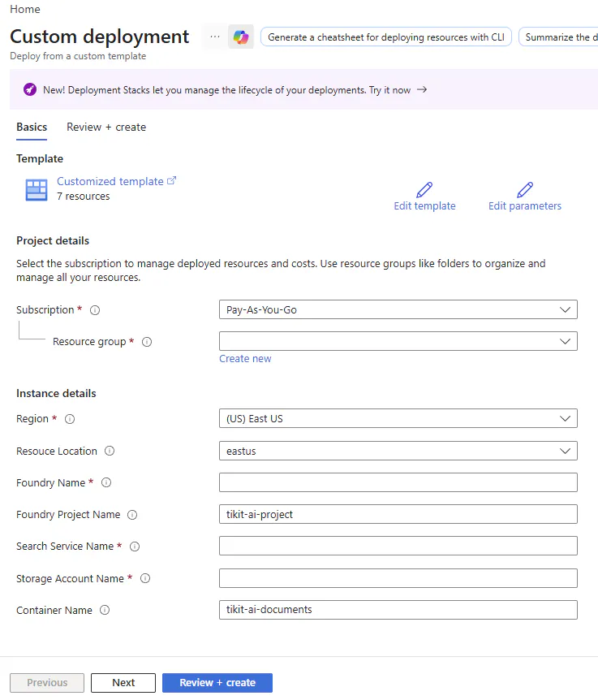The width and height of the screenshot is (598, 700).
Task: Open the Subscription dropdown
Action: click(x=398, y=310)
